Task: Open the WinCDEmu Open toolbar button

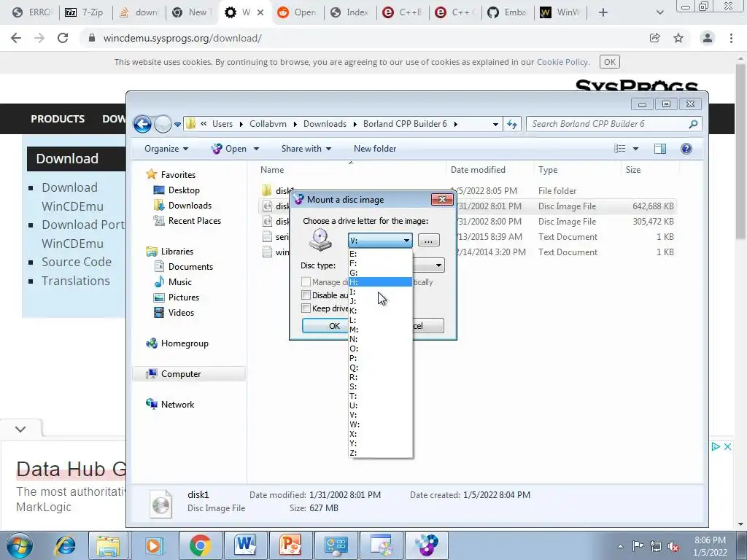Action: click(235, 149)
